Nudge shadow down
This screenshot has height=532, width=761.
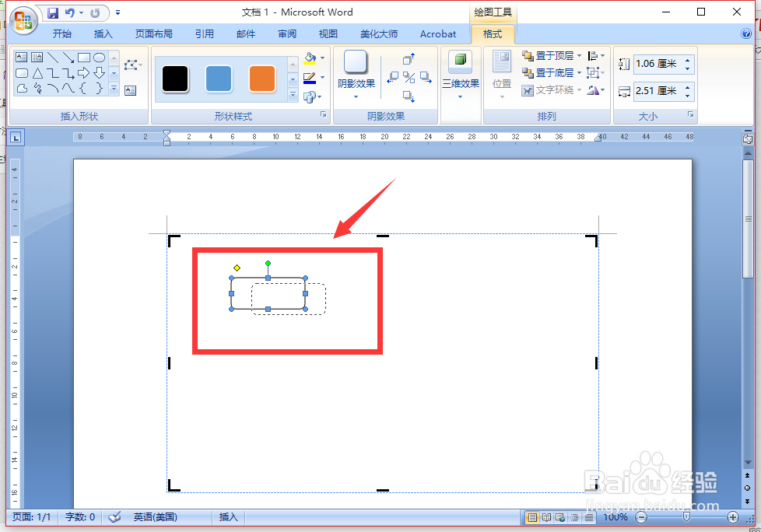coord(409,96)
